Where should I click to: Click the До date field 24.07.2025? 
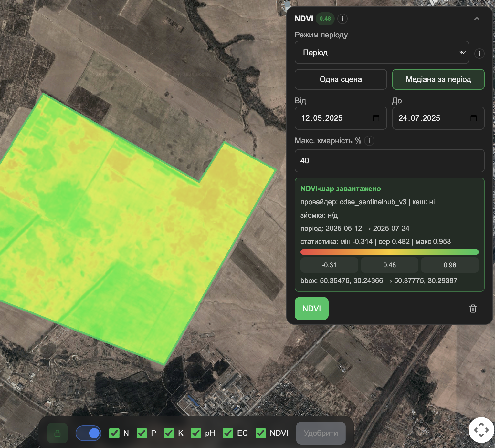pyautogui.click(x=438, y=118)
